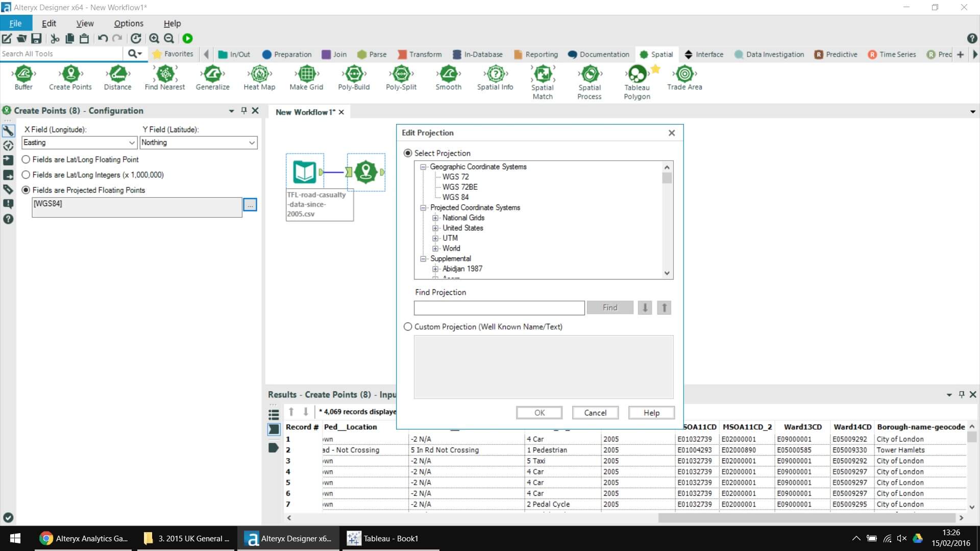Select Fields are Lat/Long Floating Point
Screen dimensions: 980x551
[26, 160]
